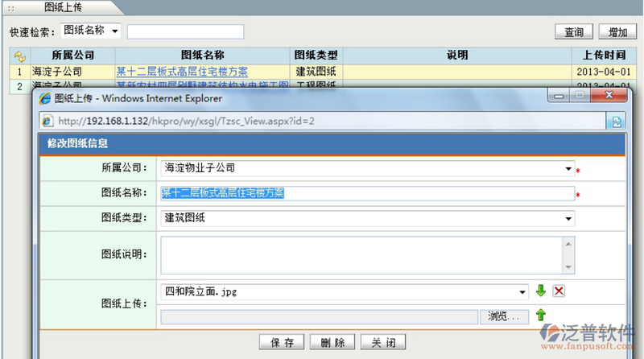This screenshot has width=644, height=359.
Task: Open the 所属公司 dropdown in the form
Action: pos(568,169)
